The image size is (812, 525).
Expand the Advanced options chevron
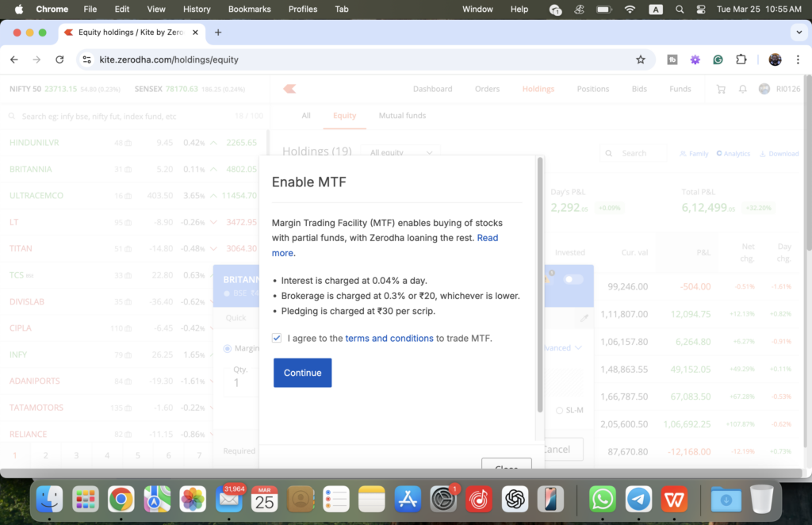[578, 348]
